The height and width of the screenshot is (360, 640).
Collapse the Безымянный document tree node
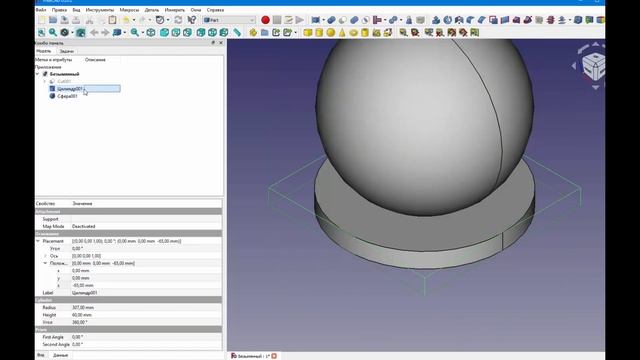point(38,74)
